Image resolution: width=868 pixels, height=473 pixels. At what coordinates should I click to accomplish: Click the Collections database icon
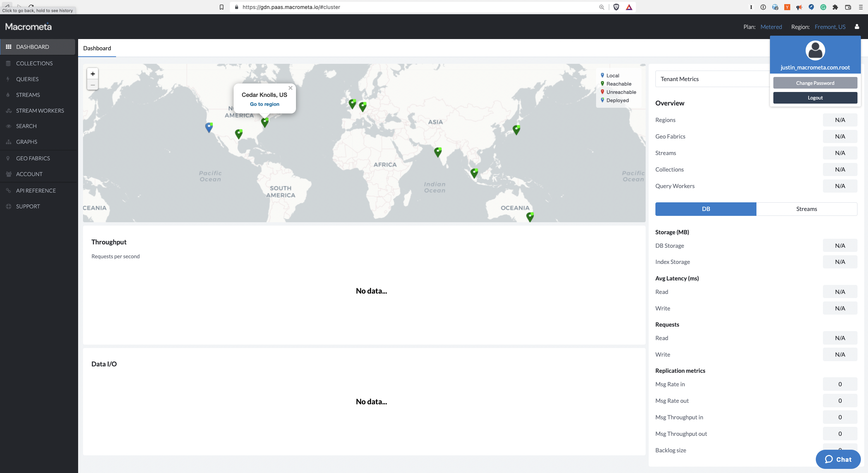(x=8, y=63)
